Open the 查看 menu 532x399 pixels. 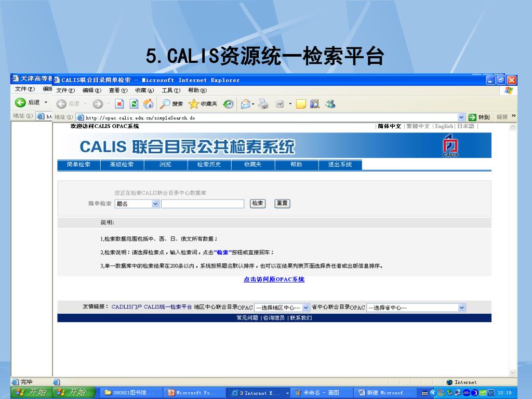click(118, 90)
